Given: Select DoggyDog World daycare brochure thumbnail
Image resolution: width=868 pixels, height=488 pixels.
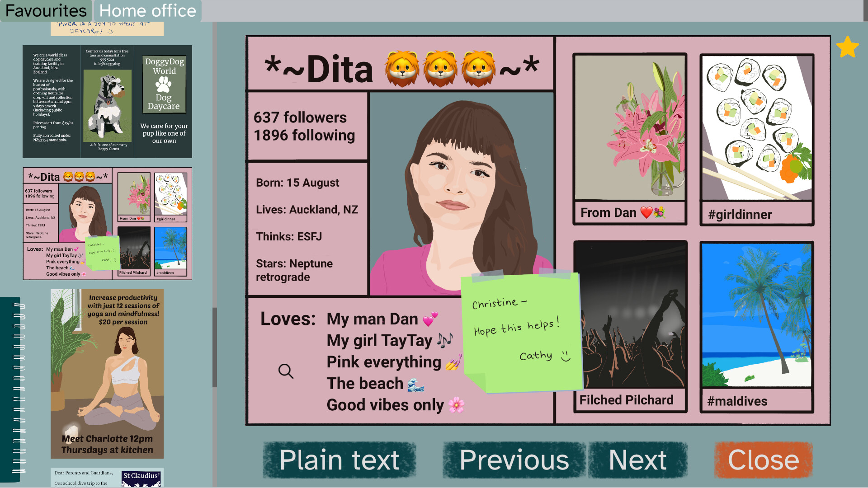Looking at the screenshot, I should click(107, 101).
